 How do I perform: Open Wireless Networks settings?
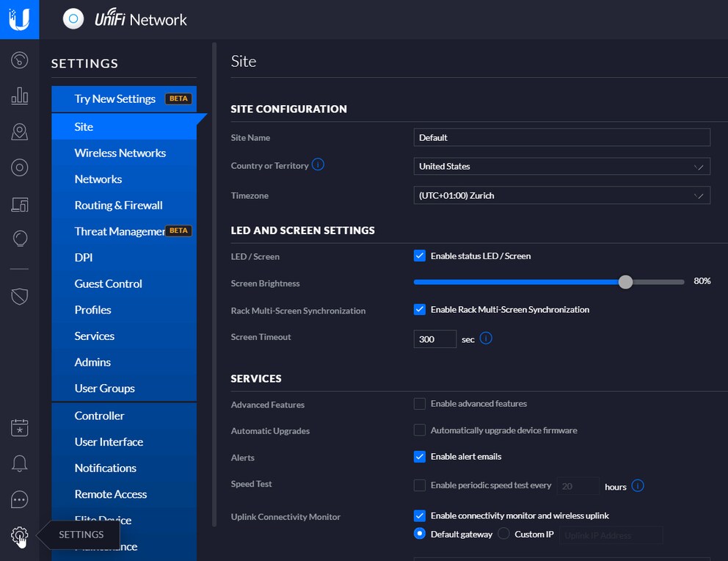[x=124, y=153]
